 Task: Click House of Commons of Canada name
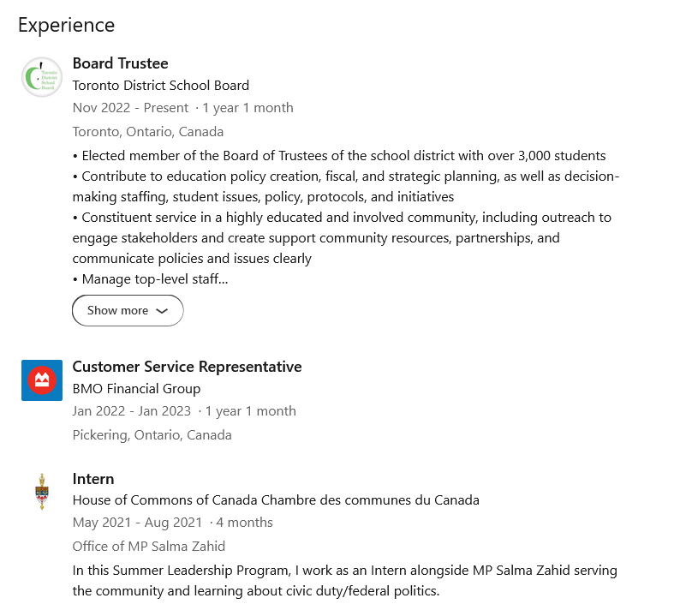click(x=276, y=500)
